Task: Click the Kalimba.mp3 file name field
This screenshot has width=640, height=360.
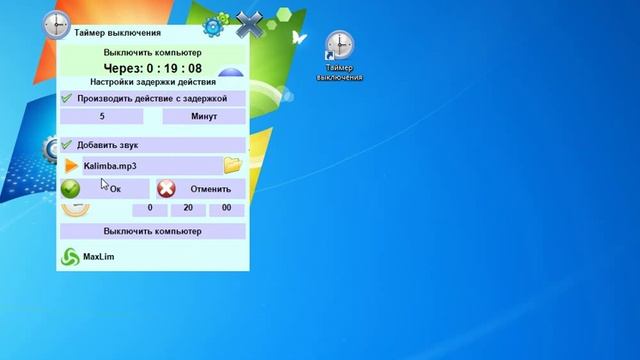Action: (153, 166)
